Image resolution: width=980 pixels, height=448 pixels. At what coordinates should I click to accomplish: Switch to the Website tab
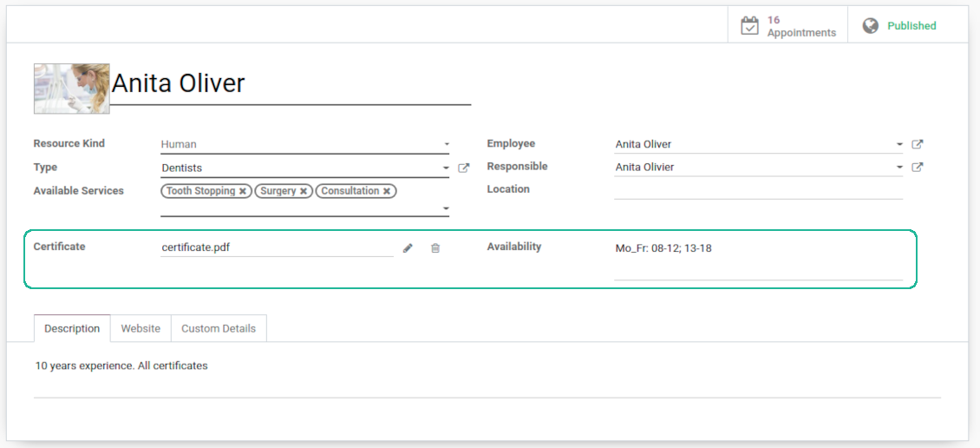tap(140, 329)
